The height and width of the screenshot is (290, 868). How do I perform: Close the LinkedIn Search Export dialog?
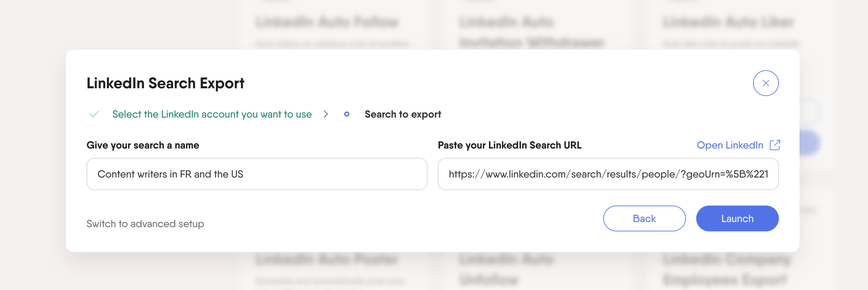pos(765,83)
